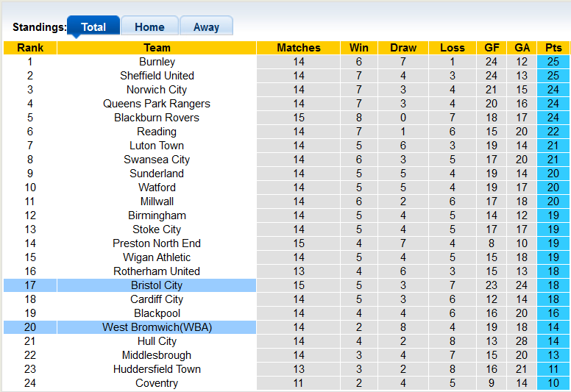
Task: Switch to the Total standings tab
Action: click(x=93, y=26)
